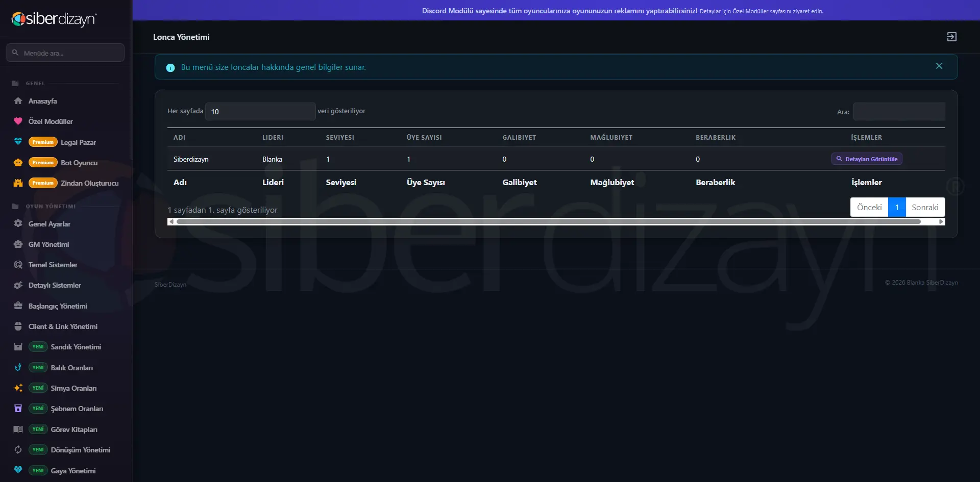Click the logout icon beside Lonca Yönetimi

tap(951, 37)
